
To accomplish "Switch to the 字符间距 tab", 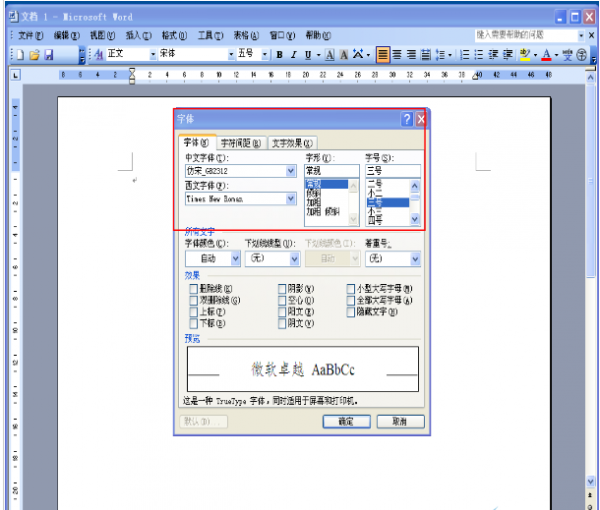I will 241,143.
